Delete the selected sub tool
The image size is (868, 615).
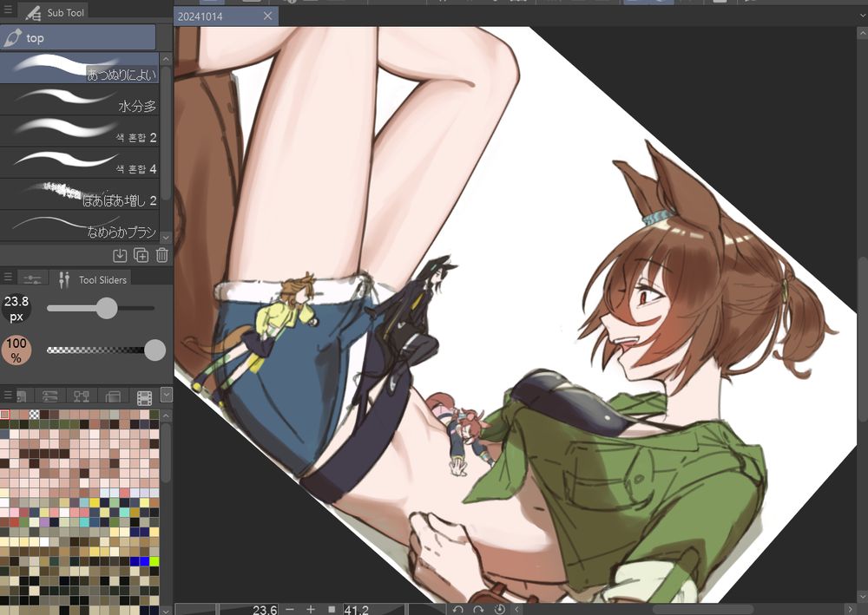tap(161, 255)
